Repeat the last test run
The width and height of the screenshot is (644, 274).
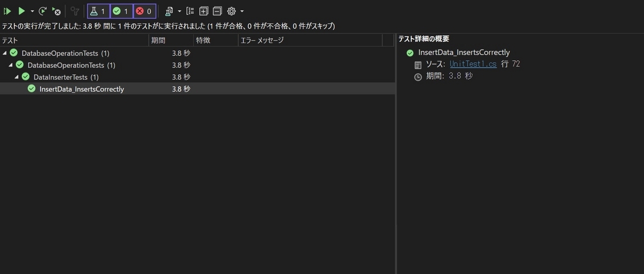42,11
